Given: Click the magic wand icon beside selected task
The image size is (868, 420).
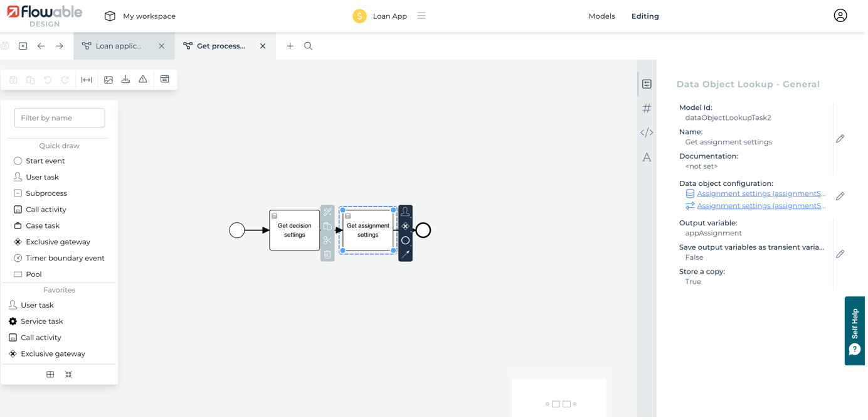Looking at the screenshot, I should 327,212.
